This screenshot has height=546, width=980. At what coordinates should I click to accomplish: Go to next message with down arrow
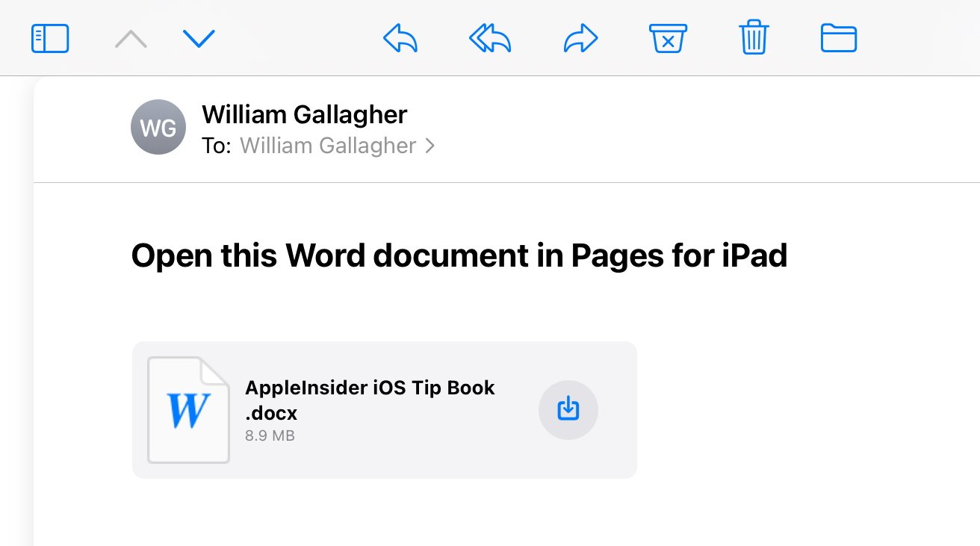[199, 38]
